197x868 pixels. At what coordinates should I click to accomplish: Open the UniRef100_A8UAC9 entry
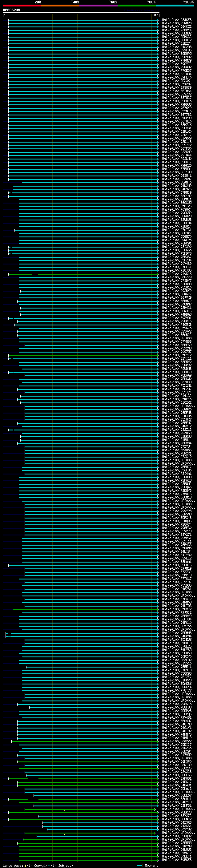[x=176, y=372]
